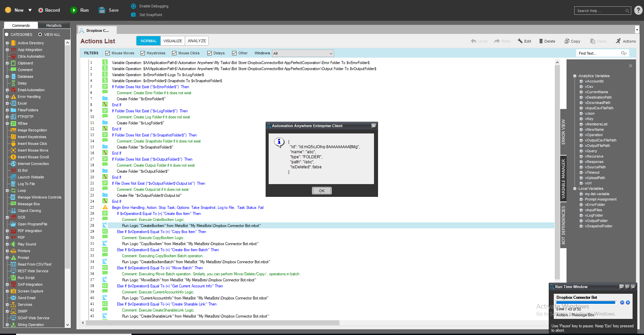Collapse the Analytics Variables tree node
The image size is (644, 335).
575,76
